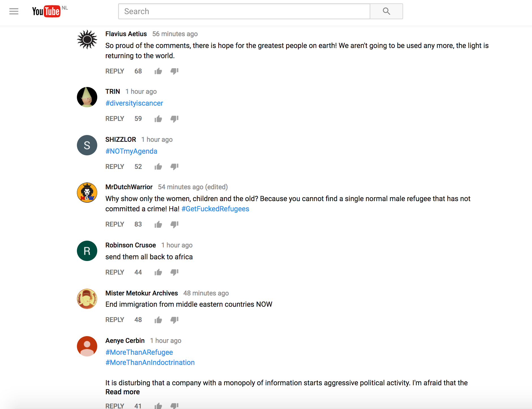
Task: Reply to Robinson Crusoe's comment
Action: pyautogui.click(x=114, y=272)
